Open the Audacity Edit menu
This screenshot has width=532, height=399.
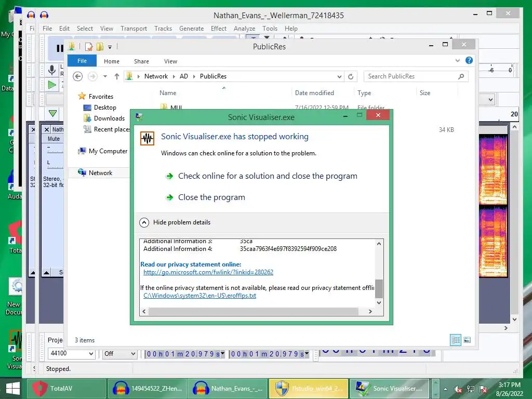coord(64,29)
